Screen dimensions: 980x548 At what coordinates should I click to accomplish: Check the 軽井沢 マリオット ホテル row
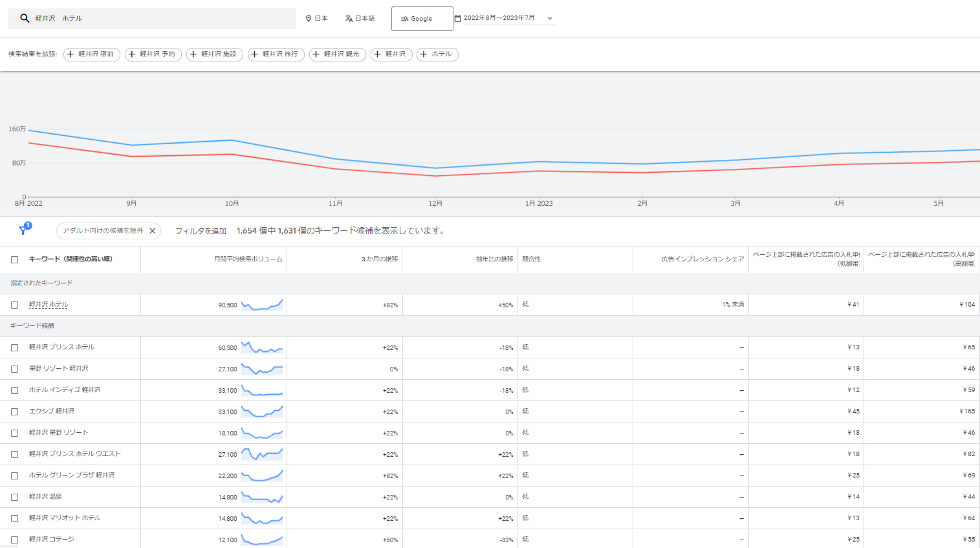[14, 518]
